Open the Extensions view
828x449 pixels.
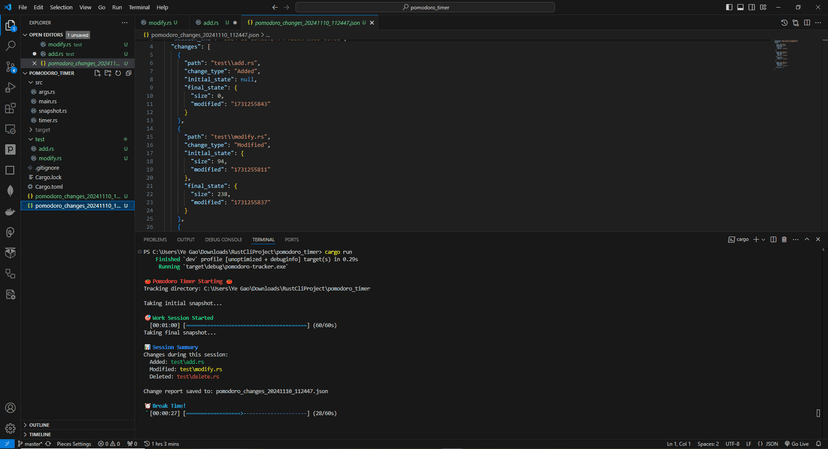[11, 108]
